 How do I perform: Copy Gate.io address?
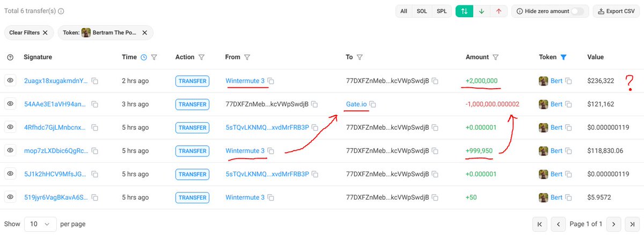tap(372, 104)
